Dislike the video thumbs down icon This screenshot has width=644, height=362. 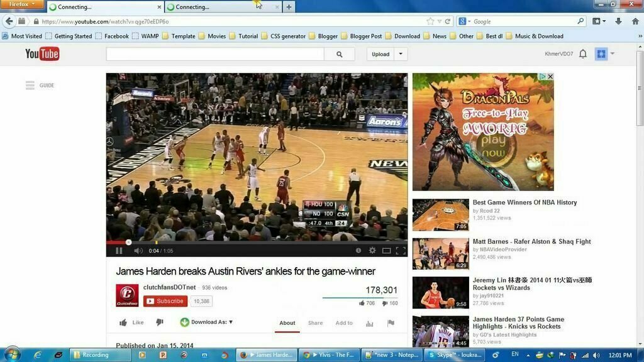click(159, 322)
